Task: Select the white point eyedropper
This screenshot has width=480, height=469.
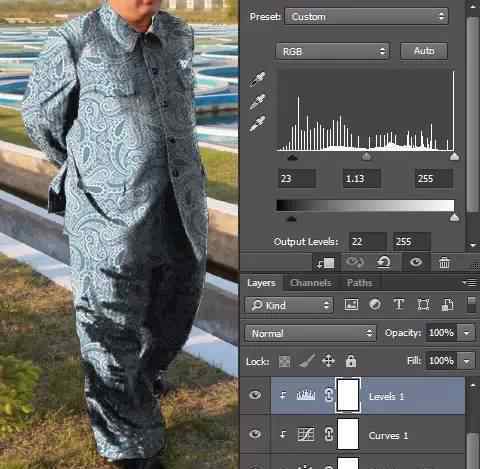Action: tap(257, 123)
